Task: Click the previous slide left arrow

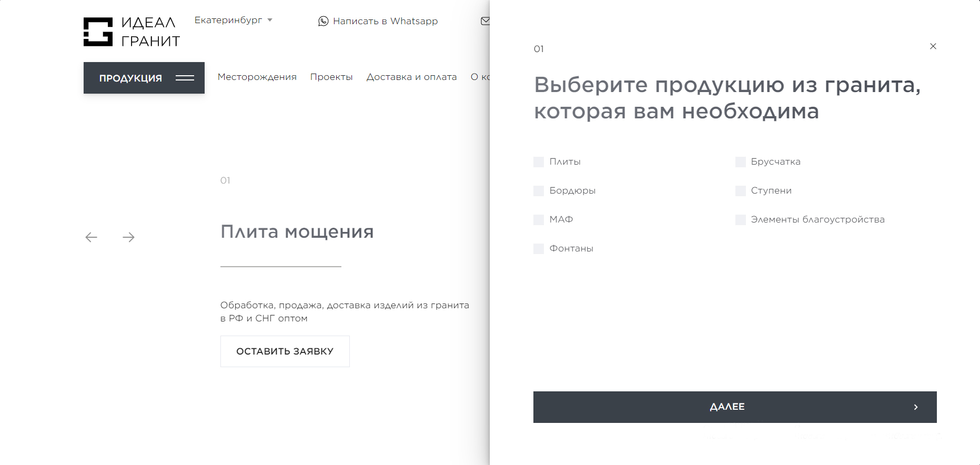Action: (92, 237)
